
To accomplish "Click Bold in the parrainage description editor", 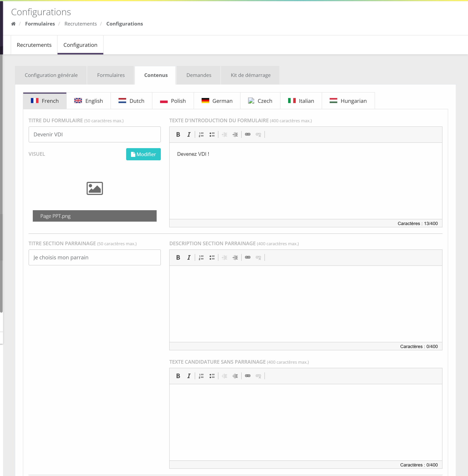I will pyautogui.click(x=178, y=257).
